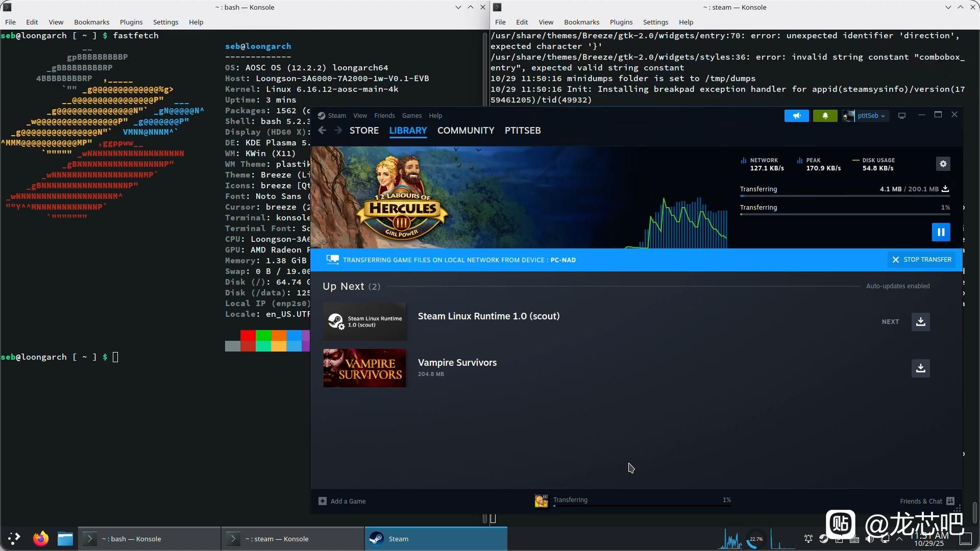980x551 pixels.
Task: Switch to Big Picture mode icon
Action: [x=902, y=116]
